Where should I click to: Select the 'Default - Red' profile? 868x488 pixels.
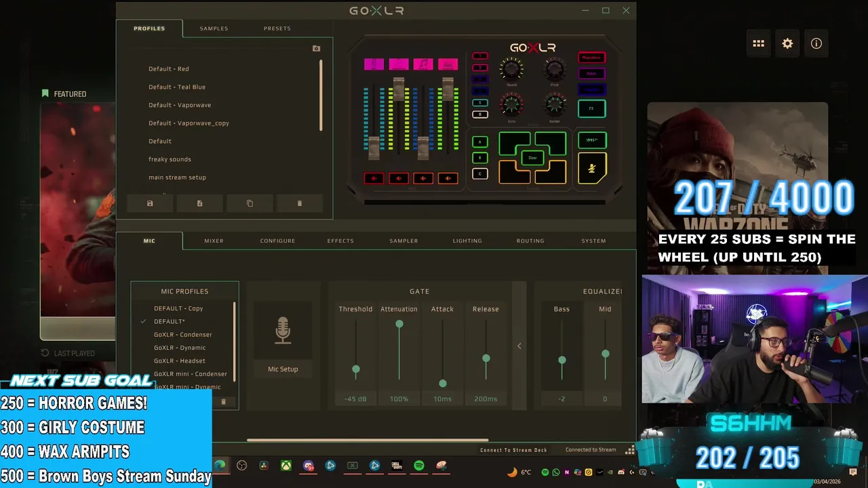point(169,69)
